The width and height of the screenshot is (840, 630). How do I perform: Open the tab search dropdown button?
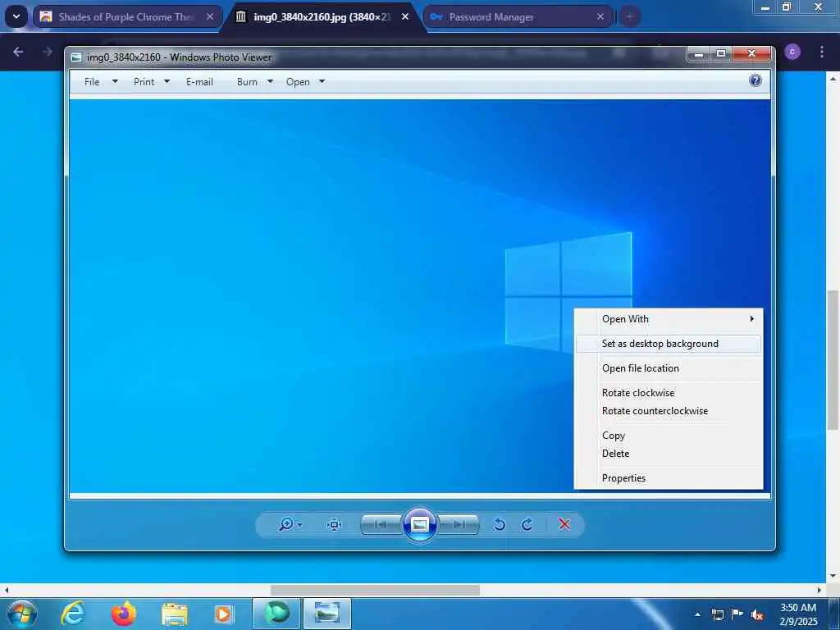click(x=16, y=16)
